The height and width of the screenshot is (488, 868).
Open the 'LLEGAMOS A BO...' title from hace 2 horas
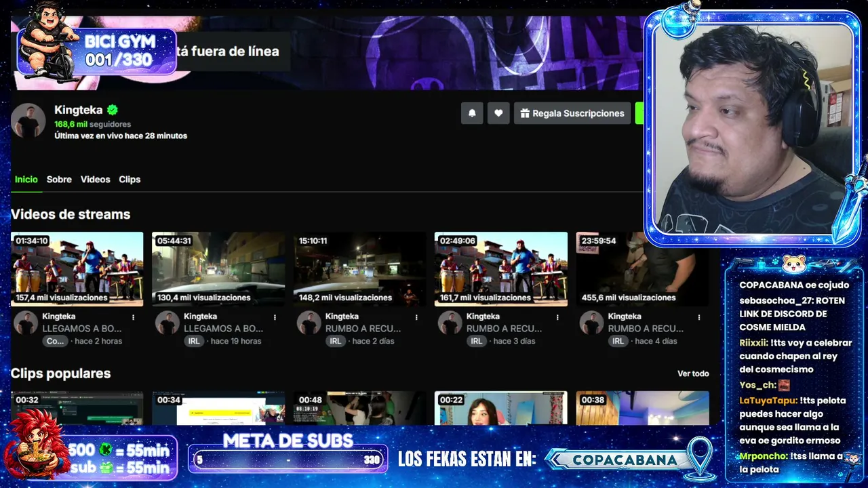(x=82, y=329)
